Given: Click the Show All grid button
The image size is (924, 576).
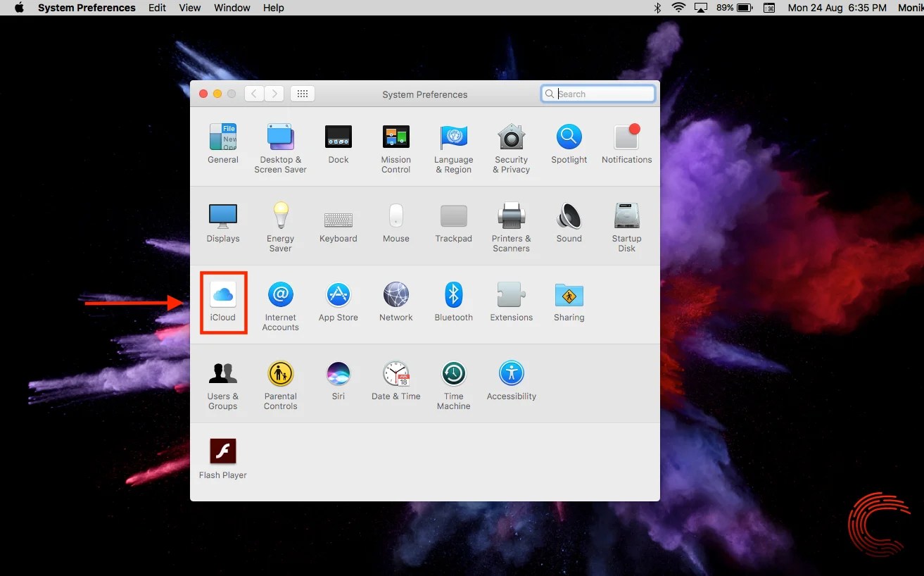Looking at the screenshot, I should coord(302,93).
